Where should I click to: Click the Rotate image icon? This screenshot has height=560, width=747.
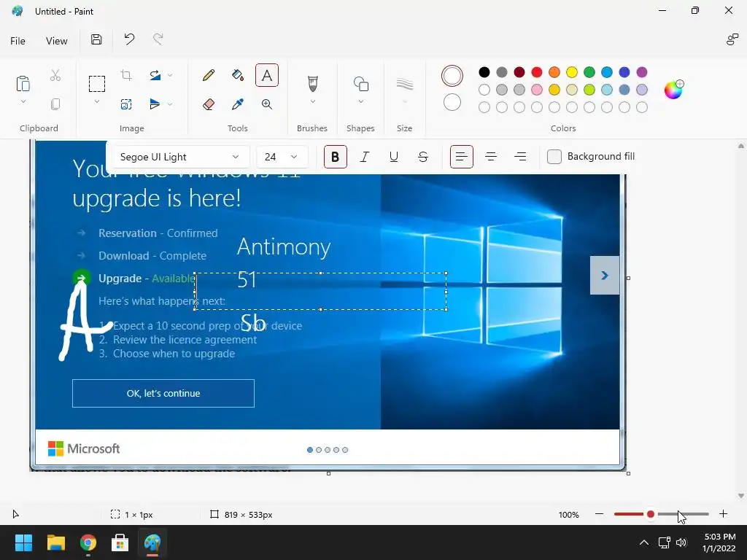pos(155,75)
